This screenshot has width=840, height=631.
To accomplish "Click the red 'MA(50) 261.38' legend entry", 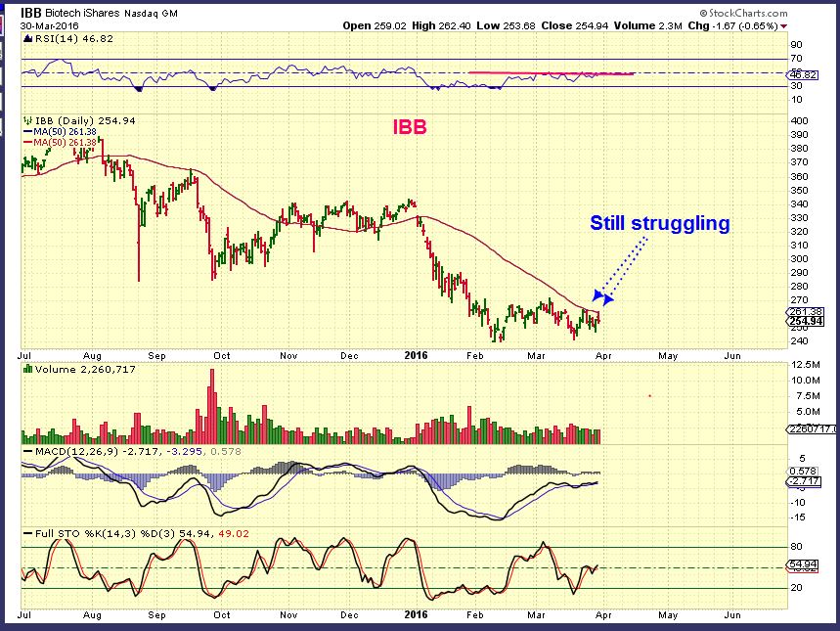I will (x=60, y=143).
